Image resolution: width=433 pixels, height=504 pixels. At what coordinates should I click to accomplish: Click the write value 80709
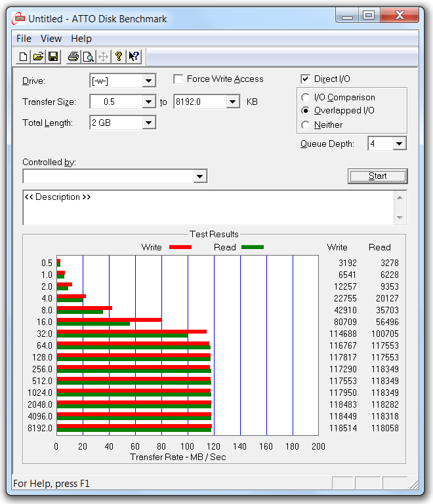[x=345, y=322]
